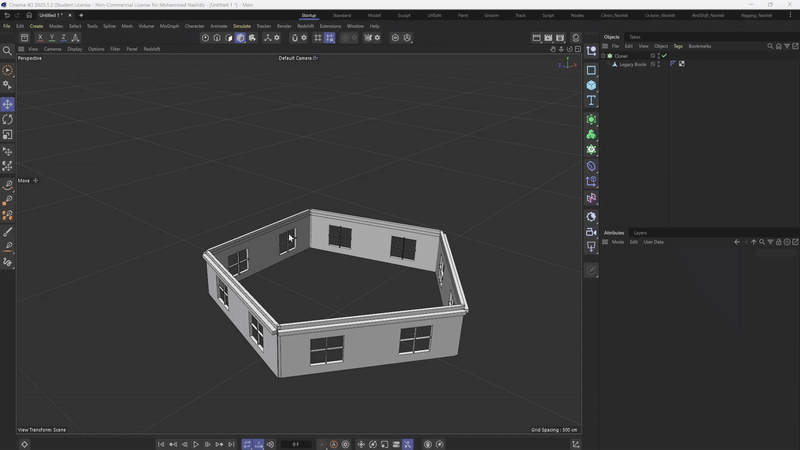Switch to Standard layout
Image resolution: width=800 pixels, height=450 pixels.
[342, 15]
